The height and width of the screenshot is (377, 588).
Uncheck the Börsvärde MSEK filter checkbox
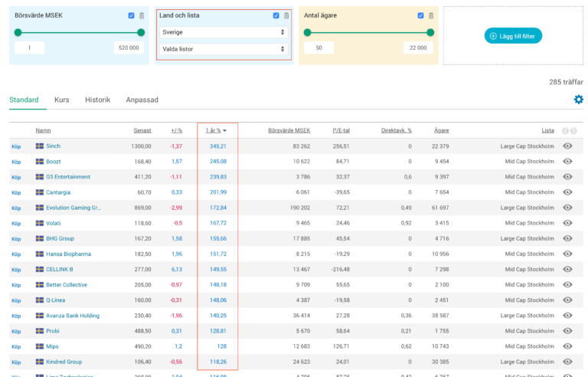tap(132, 15)
